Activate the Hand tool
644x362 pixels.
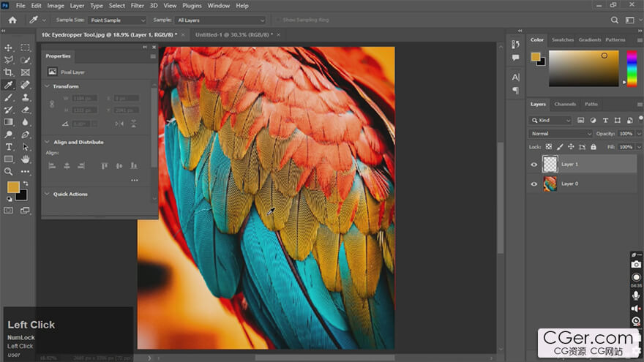click(26, 159)
